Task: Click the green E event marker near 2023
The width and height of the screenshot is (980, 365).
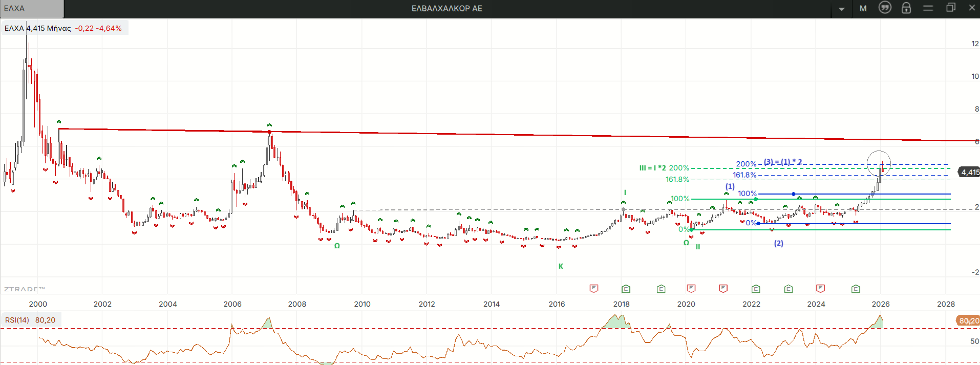Action: coord(789,289)
